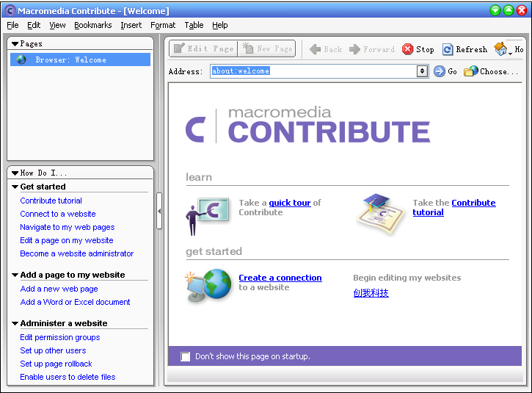This screenshot has height=393, width=532.
Task: Open the 创我科技 website link
Action: click(371, 293)
